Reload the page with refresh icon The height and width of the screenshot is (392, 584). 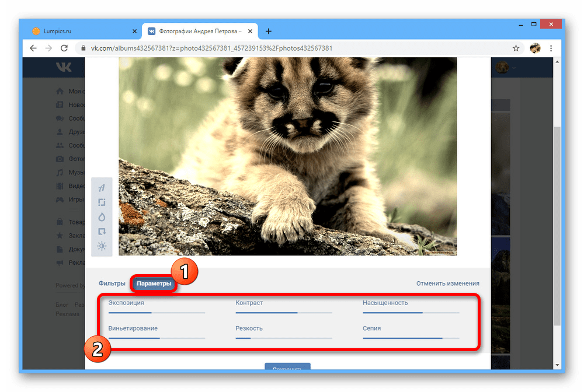point(64,48)
